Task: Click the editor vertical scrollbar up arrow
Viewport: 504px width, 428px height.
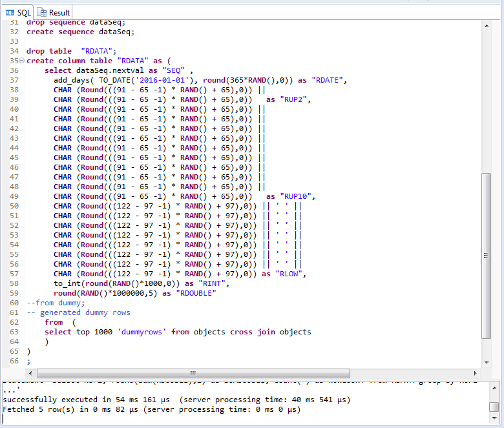Action: click(487, 26)
